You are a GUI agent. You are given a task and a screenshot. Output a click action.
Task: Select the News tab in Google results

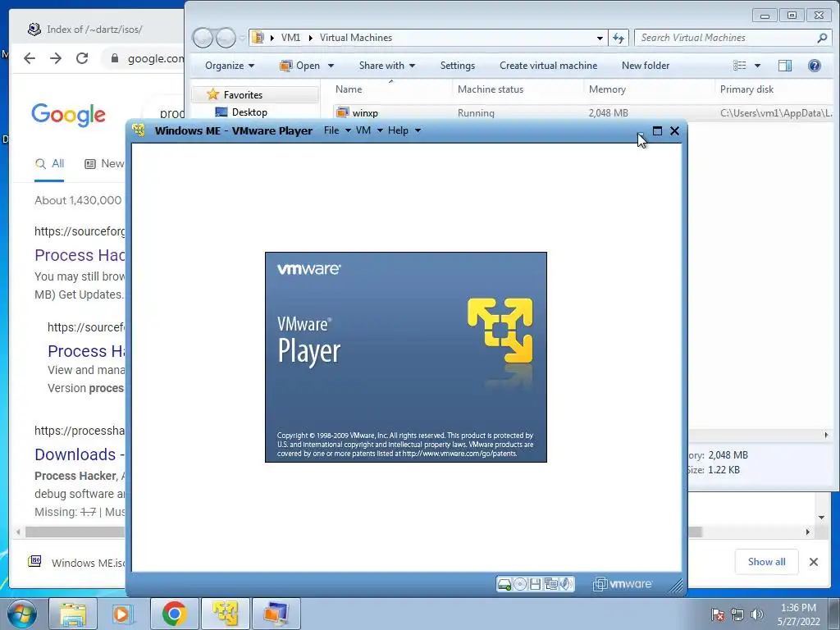pos(104,163)
